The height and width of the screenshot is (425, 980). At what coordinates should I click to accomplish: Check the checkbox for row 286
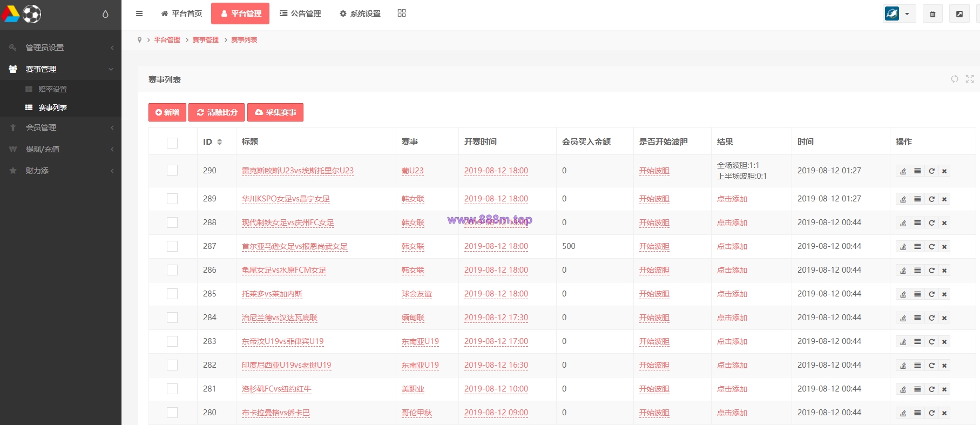(172, 270)
